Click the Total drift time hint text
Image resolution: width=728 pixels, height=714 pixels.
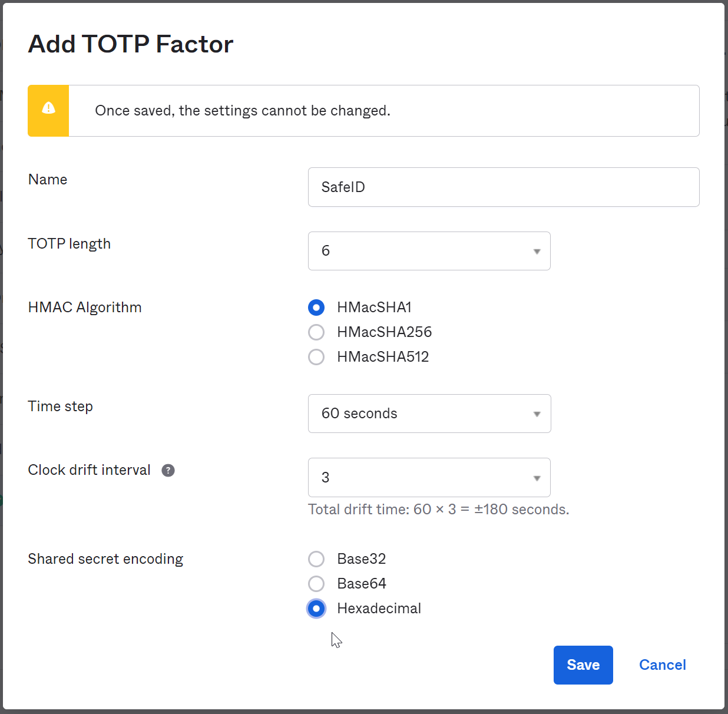pyautogui.click(x=438, y=510)
